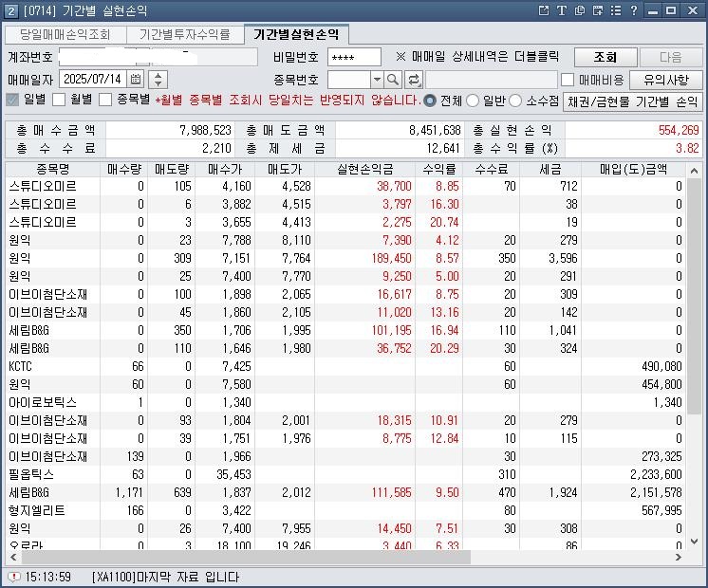The height and width of the screenshot is (588, 708).
Task: Click horizontal scrollbar right arrow
Action: click(x=679, y=558)
